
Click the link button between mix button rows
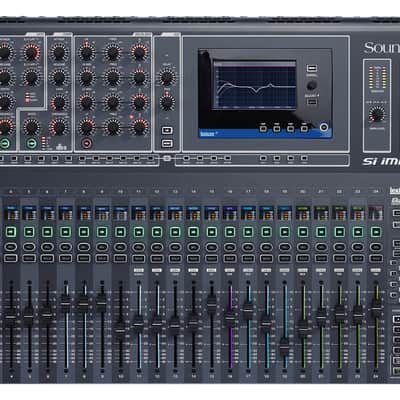tap(167, 158)
